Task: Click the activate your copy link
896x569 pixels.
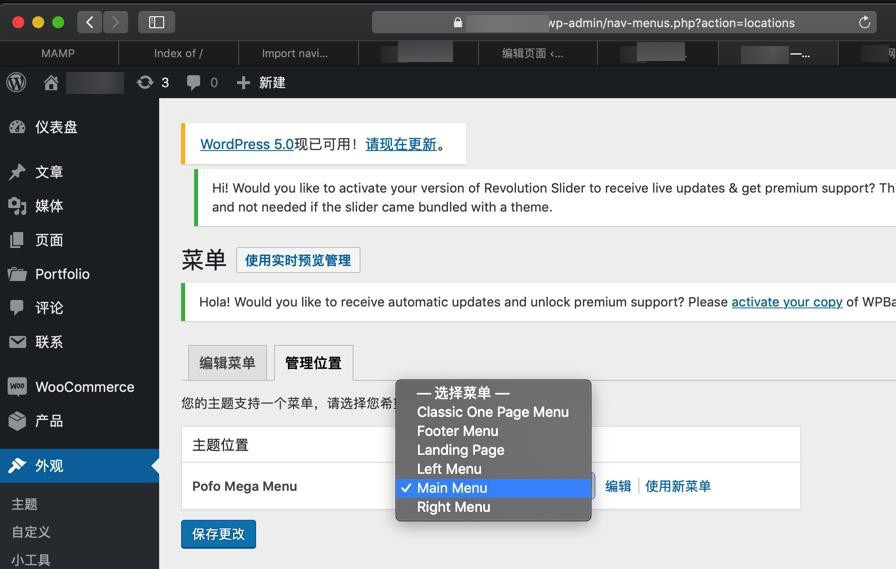Action: [x=787, y=302]
